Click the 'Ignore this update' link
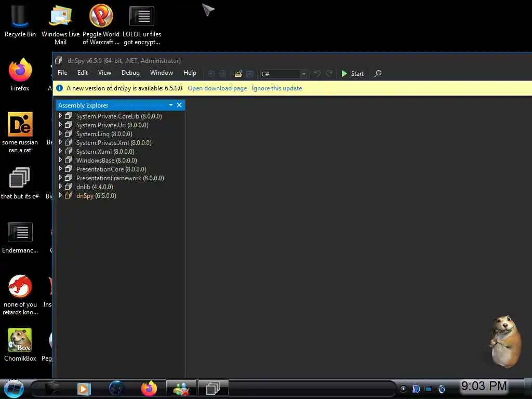The width and height of the screenshot is (532, 399). click(x=277, y=88)
